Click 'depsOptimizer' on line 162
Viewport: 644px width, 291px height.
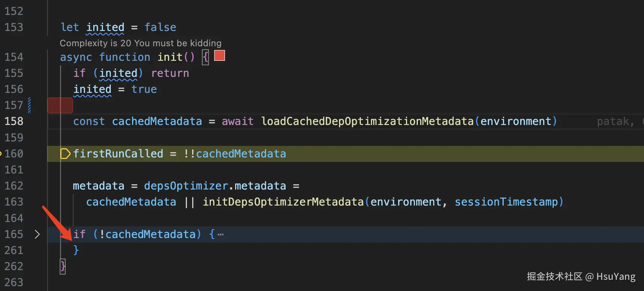[186, 186]
